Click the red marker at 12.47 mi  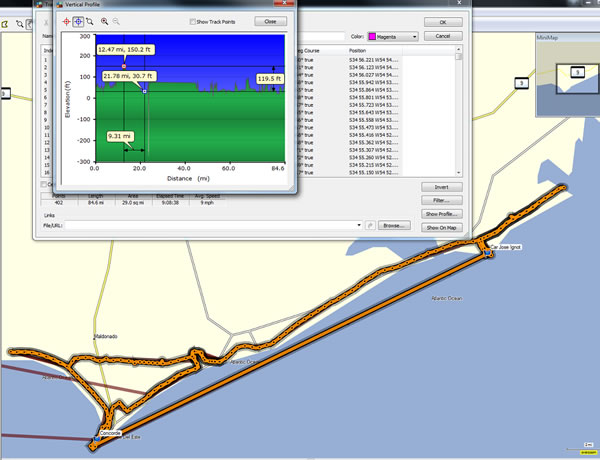(124, 66)
